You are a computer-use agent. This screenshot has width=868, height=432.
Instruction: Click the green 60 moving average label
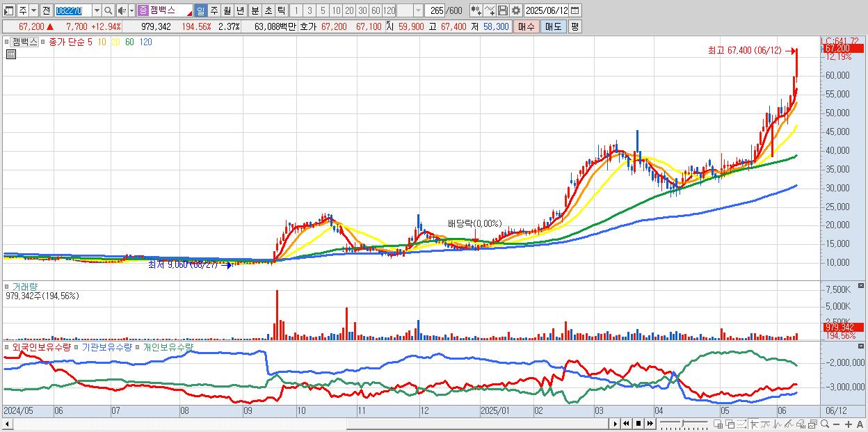129,42
